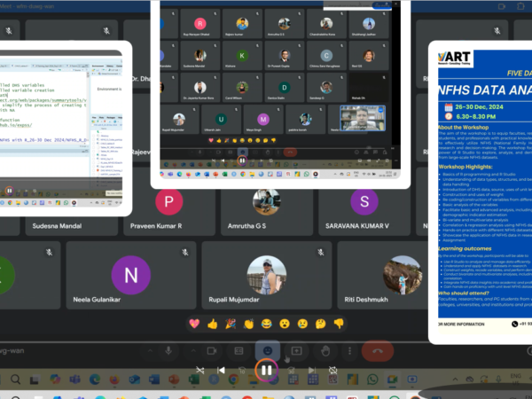This screenshot has height=399, width=532.
Task: Open Outlook from the taskbar
Action: (x=135, y=379)
